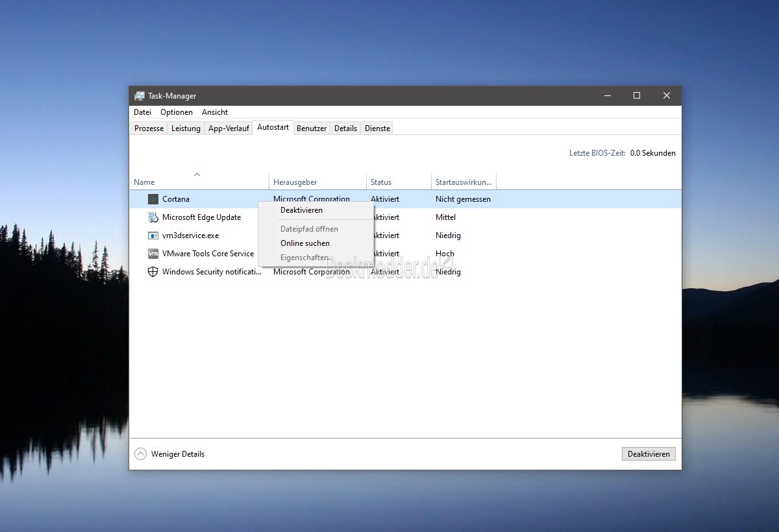Select the Microsoft Edge Update entry
This screenshot has height=532, width=779.
tap(201, 217)
